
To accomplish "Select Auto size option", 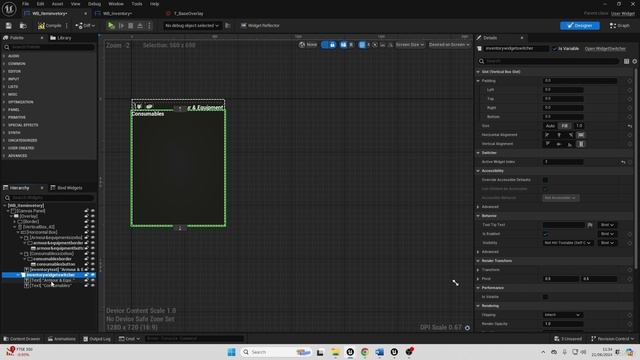I will (x=550, y=126).
